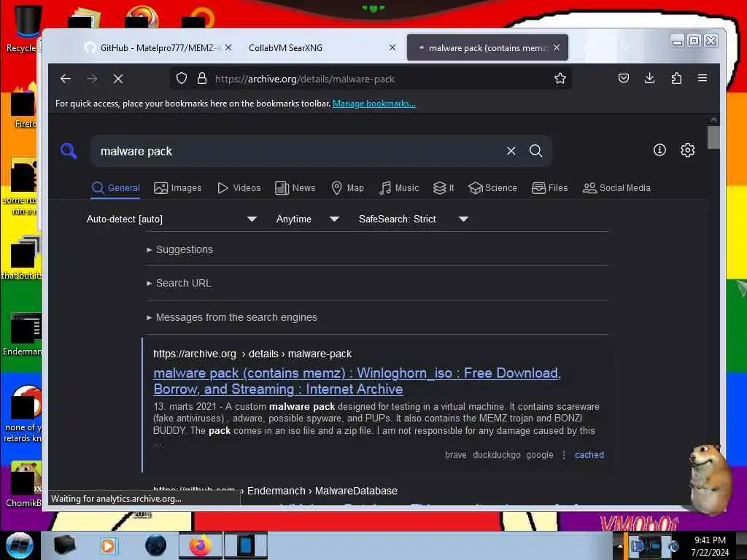Go back to the previous page

[x=66, y=79]
